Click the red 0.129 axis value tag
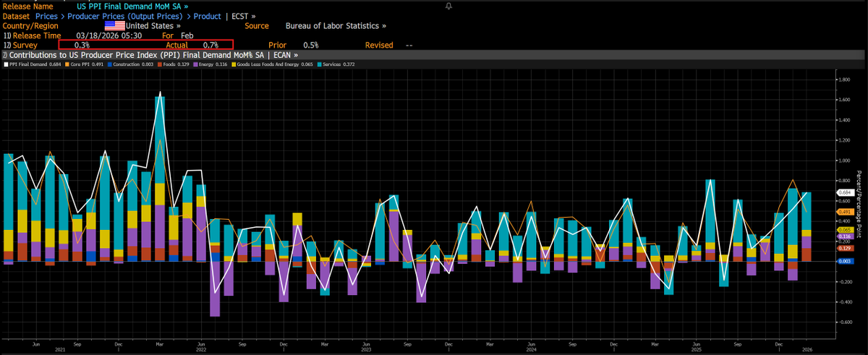This screenshot has height=355, width=868. tap(844, 248)
